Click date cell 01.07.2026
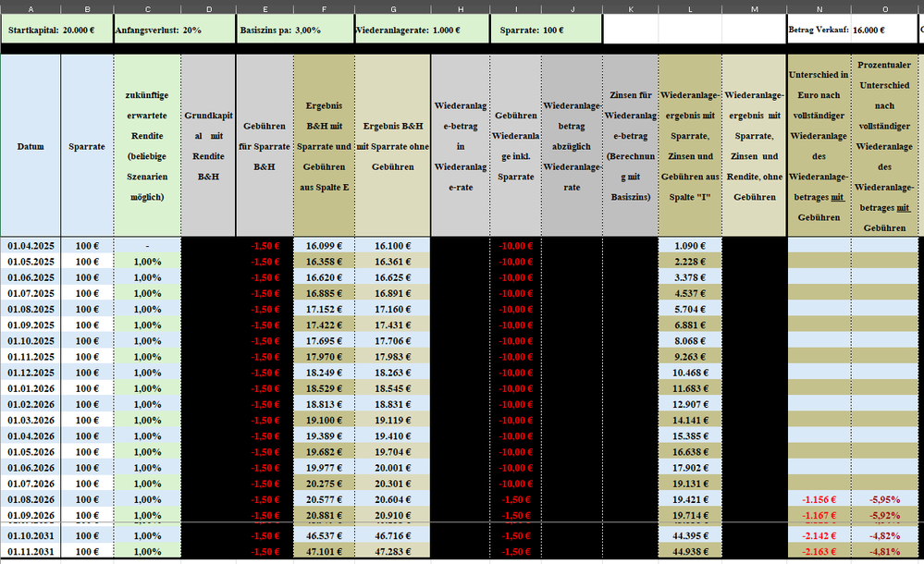The image size is (924, 564). pos(31,484)
